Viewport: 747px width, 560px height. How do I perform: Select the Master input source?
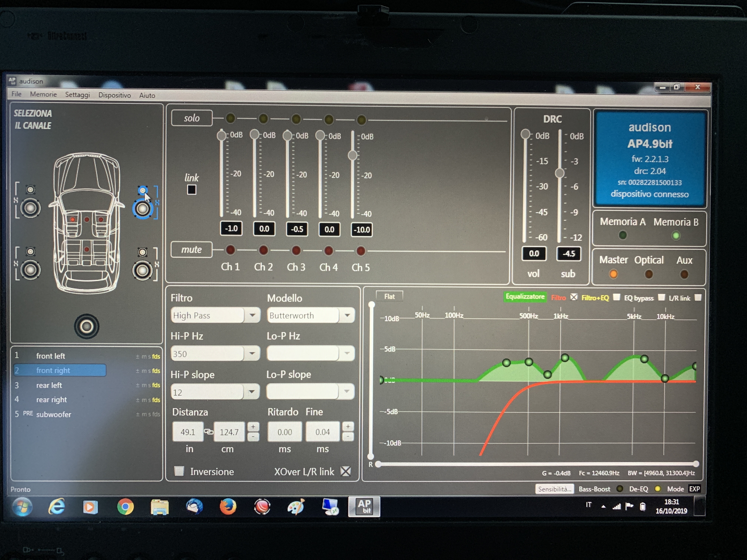(x=613, y=274)
